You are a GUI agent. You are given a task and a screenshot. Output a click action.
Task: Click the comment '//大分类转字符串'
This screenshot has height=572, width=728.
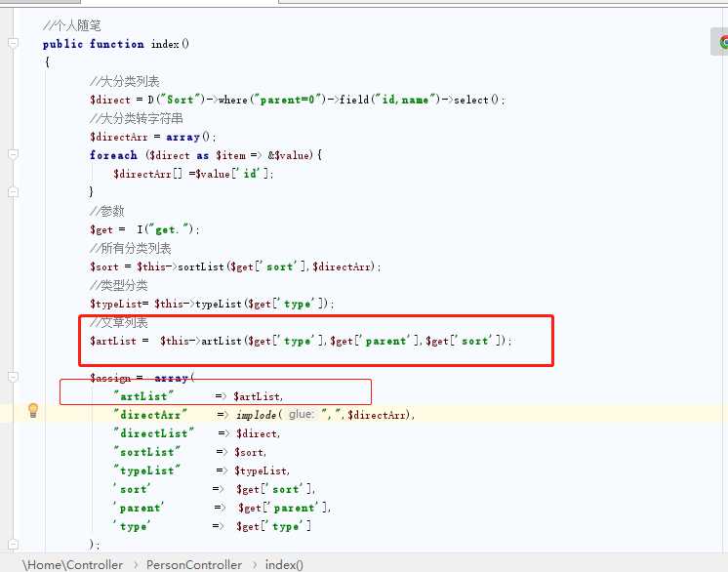[x=136, y=118]
